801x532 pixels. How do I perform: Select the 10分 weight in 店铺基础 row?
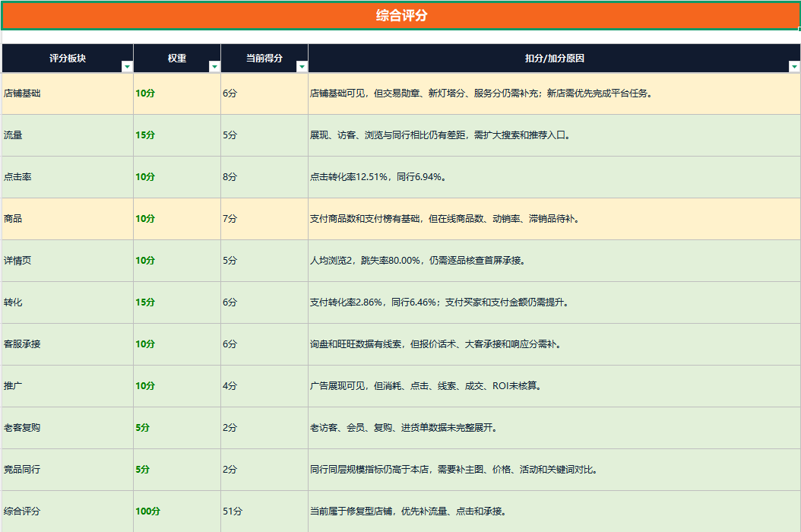(x=177, y=93)
